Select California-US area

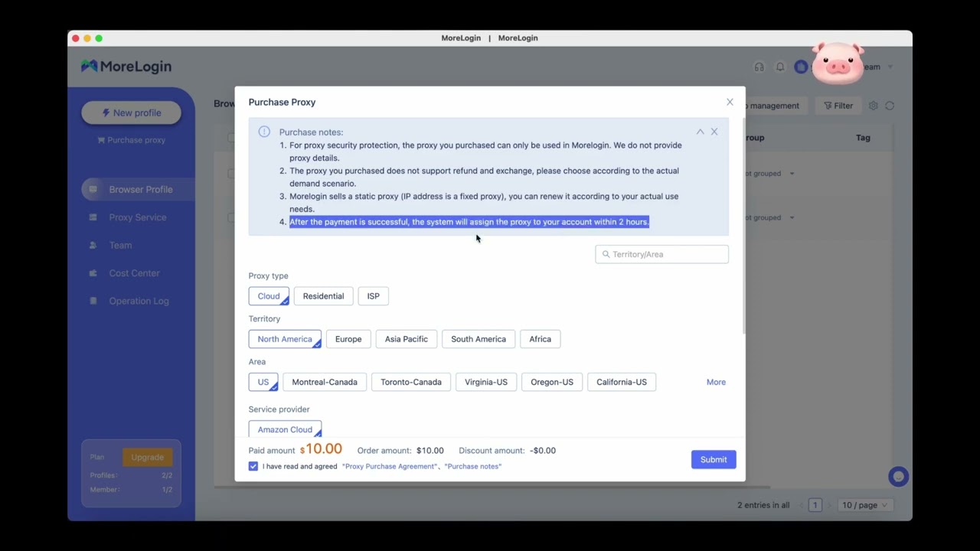pos(622,382)
